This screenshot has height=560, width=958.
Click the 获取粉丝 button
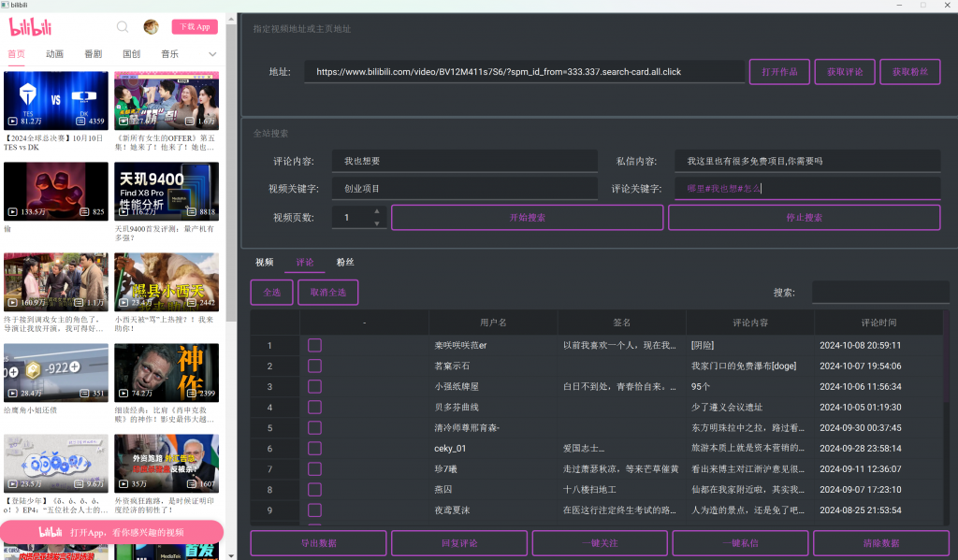[909, 71]
